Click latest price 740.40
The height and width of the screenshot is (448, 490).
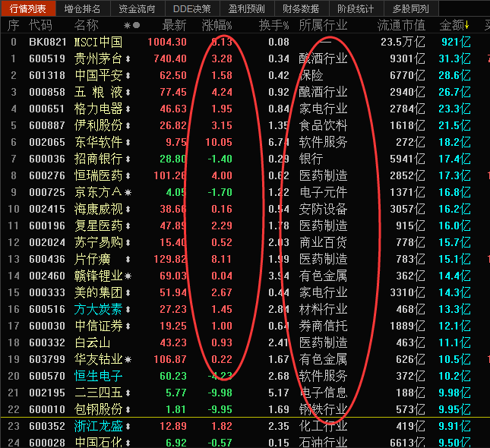[170, 58]
